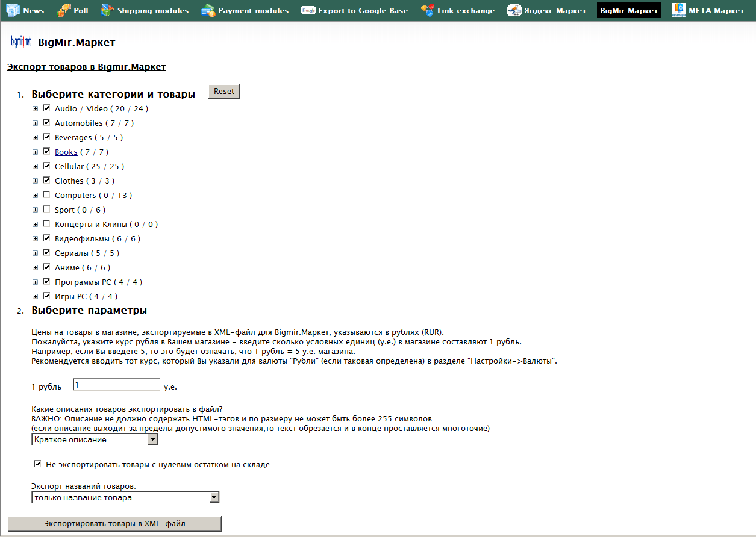Expand the Видеофильмы tree node
This screenshot has width=756, height=537.
pyautogui.click(x=35, y=239)
